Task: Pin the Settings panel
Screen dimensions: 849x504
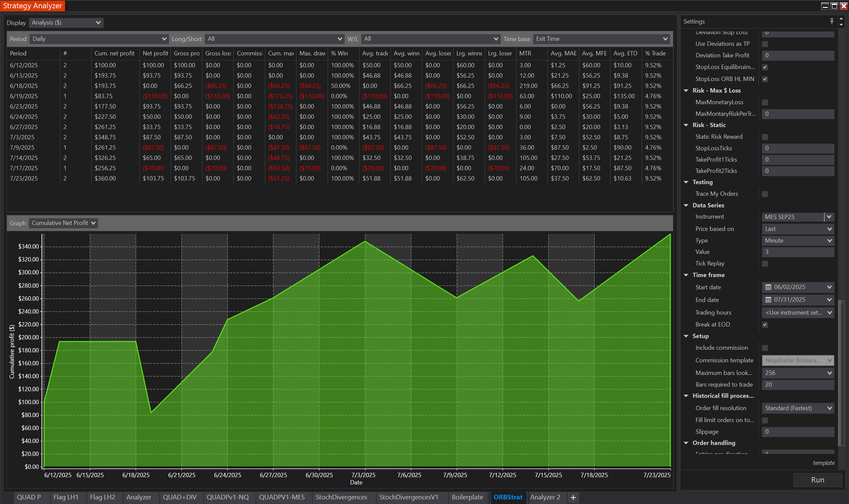Action: pos(832,21)
